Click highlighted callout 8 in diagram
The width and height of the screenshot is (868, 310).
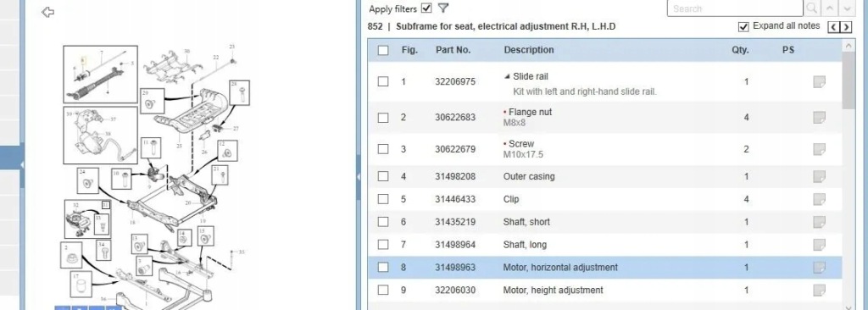tap(83, 60)
